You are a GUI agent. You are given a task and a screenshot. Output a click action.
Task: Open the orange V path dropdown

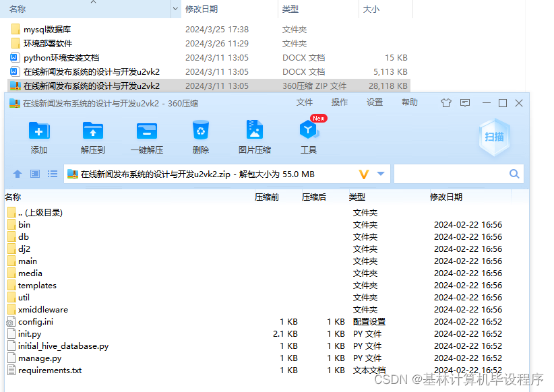click(x=363, y=173)
